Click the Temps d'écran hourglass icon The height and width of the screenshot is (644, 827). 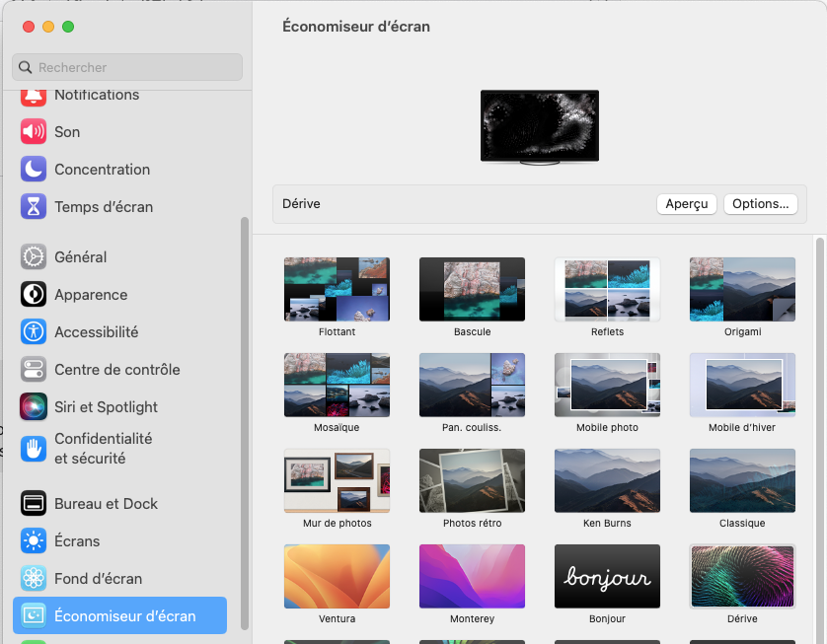tap(34, 206)
